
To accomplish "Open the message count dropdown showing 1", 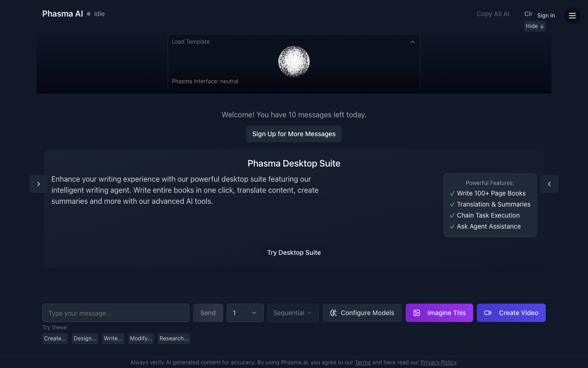I will click(x=245, y=313).
